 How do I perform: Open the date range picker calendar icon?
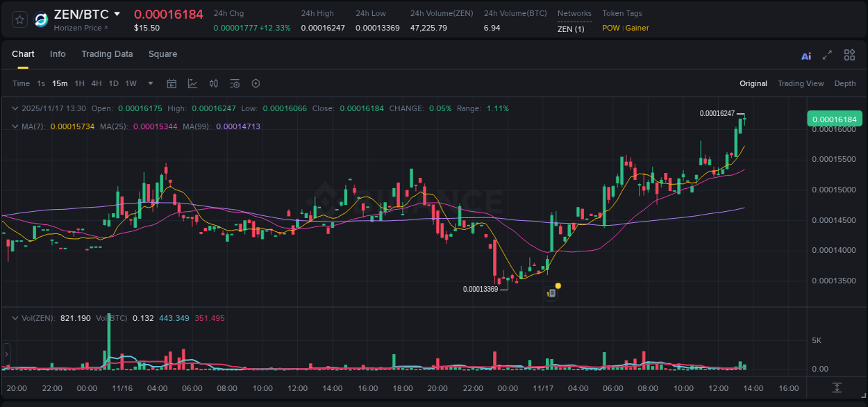click(x=172, y=83)
